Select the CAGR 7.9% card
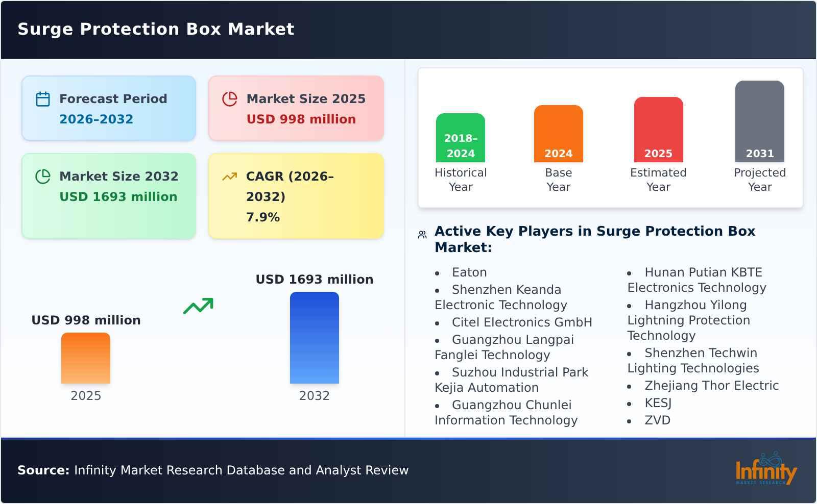Image resolution: width=817 pixels, height=504 pixels. pyautogui.click(x=295, y=195)
